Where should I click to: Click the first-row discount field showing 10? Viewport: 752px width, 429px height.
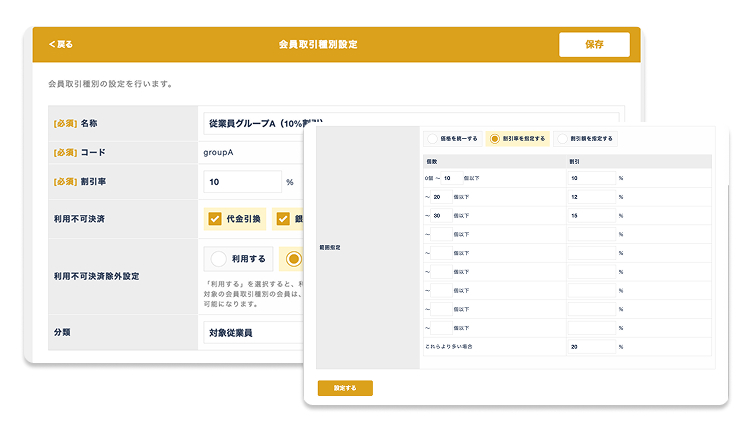point(591,178)
